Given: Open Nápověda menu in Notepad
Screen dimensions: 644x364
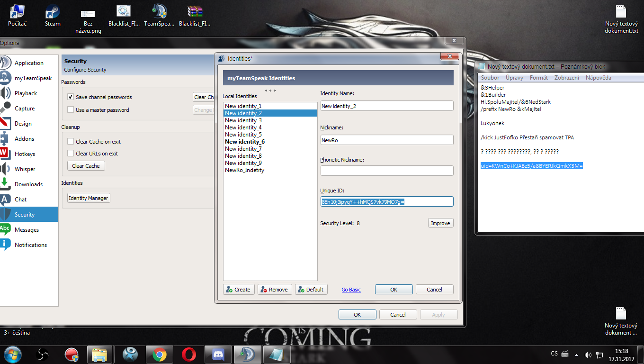Looking at the screenshot, I should [599, 78].
